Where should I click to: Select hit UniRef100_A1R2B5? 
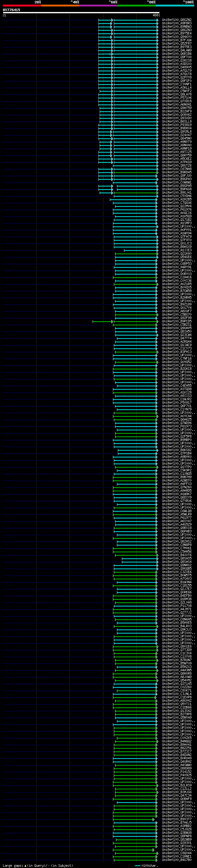tap(177, 199)
